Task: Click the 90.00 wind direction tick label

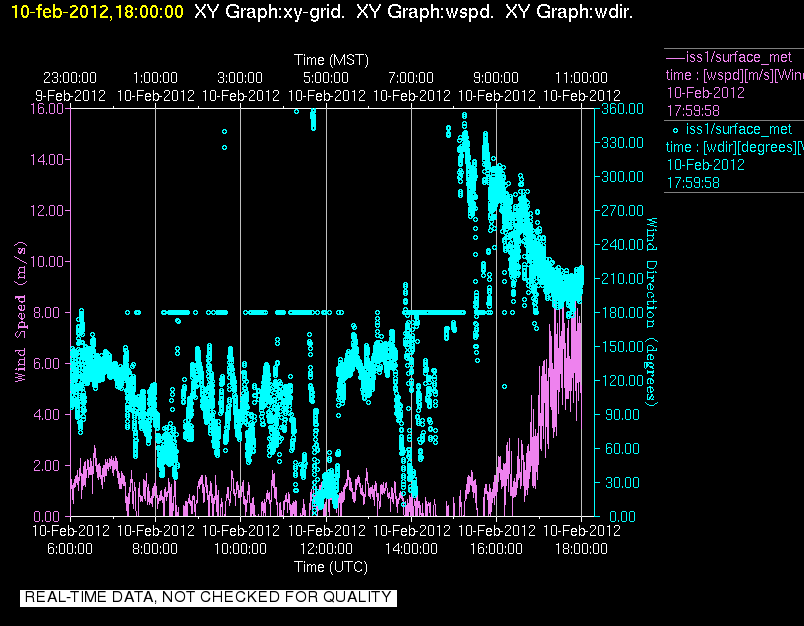Action: coord(622,414)
